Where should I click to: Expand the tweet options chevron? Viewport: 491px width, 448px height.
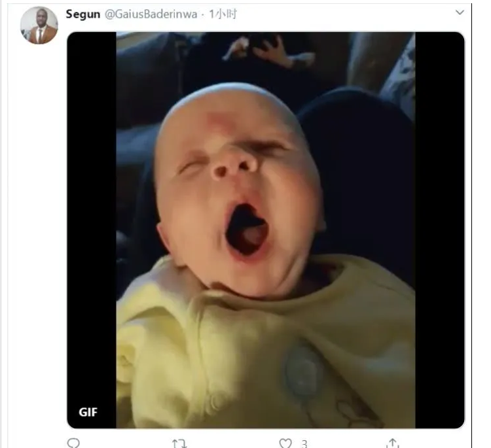pyautogui.click(x=460, y=12)
